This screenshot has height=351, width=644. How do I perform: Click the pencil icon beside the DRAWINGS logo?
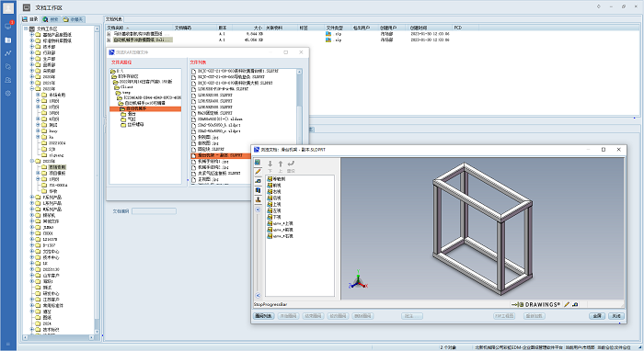click(567, 305)
